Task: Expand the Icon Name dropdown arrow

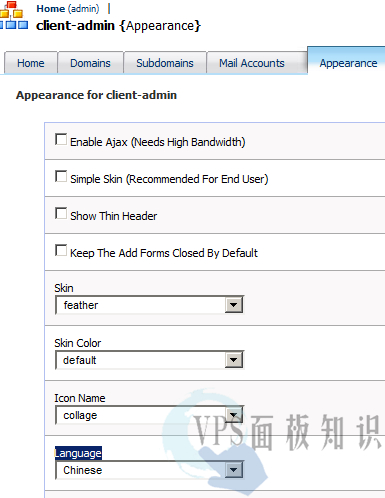Action: 234,415
